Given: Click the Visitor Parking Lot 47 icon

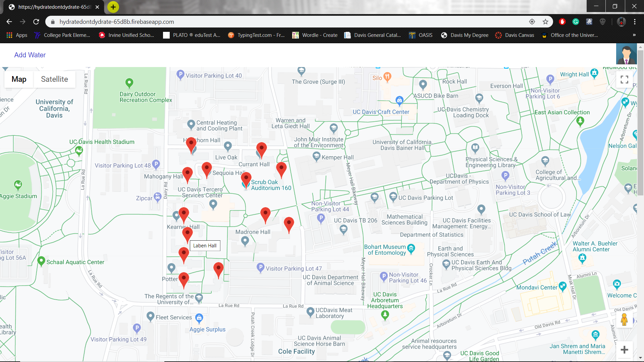Looking at the screenshot, I should (x=260, y=267).
